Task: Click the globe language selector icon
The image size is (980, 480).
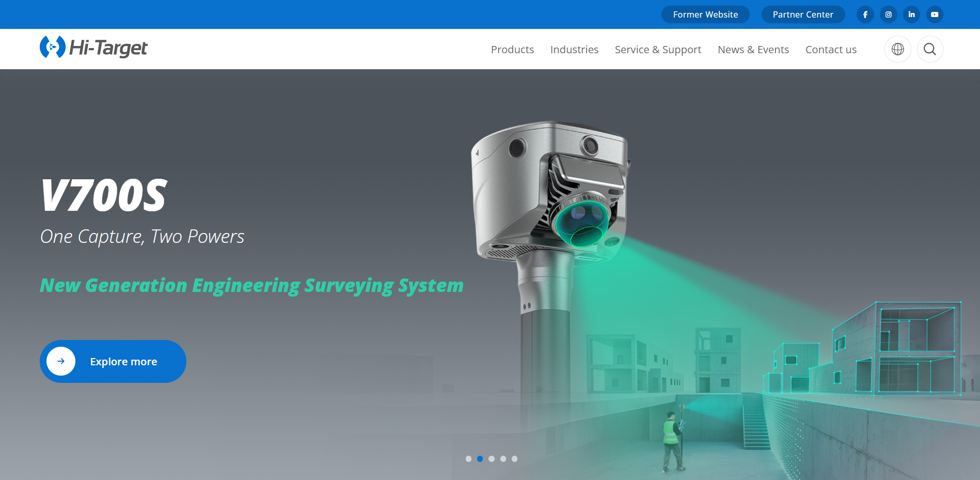Action: click(897, 49)
